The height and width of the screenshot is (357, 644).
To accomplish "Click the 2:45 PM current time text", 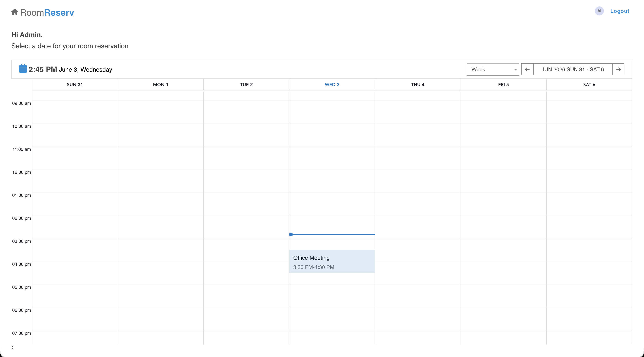I will click(x=43, y=69).
